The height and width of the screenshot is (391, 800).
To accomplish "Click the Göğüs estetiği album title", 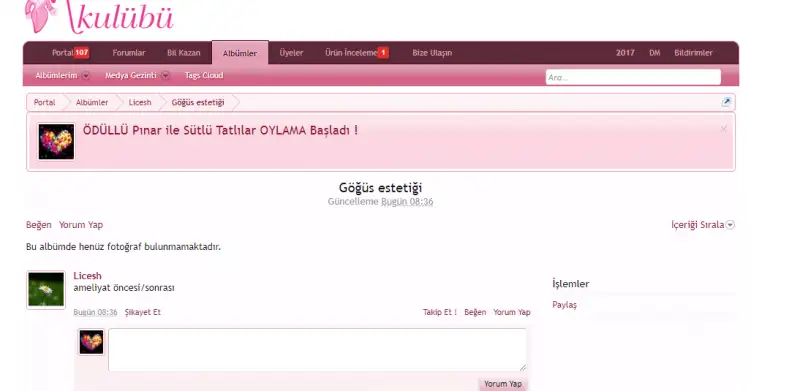I will pyautogui.click(x=380, y=187).
